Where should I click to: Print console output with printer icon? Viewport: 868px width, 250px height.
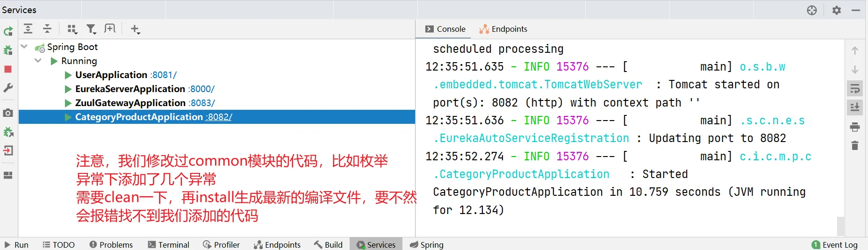tap(855, 127)
